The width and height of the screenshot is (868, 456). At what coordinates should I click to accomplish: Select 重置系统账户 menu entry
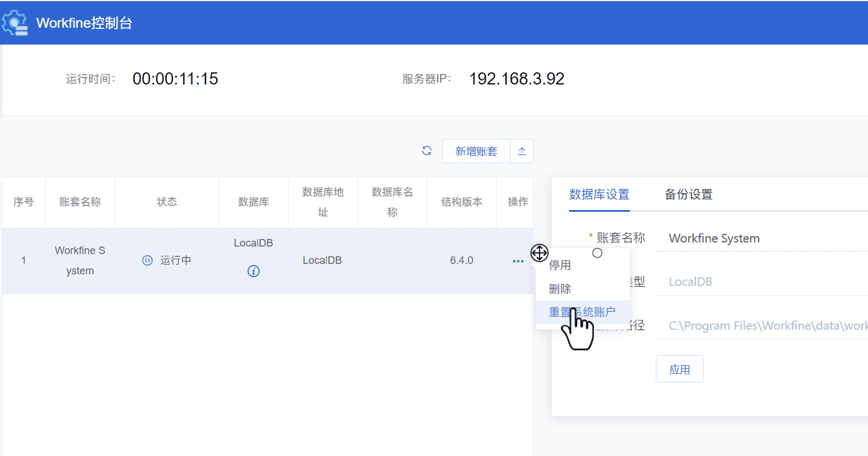pyautogui.click(x=582, y=312)
